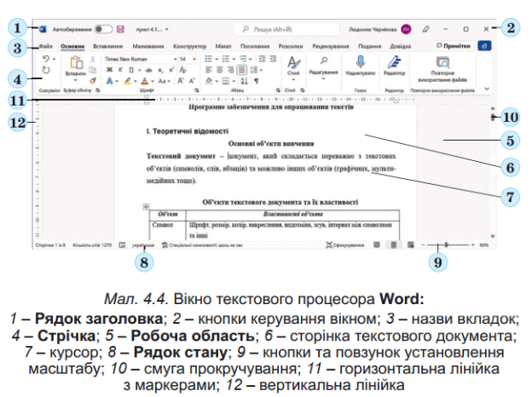Open font size 14 dropdown

point(194,59)
